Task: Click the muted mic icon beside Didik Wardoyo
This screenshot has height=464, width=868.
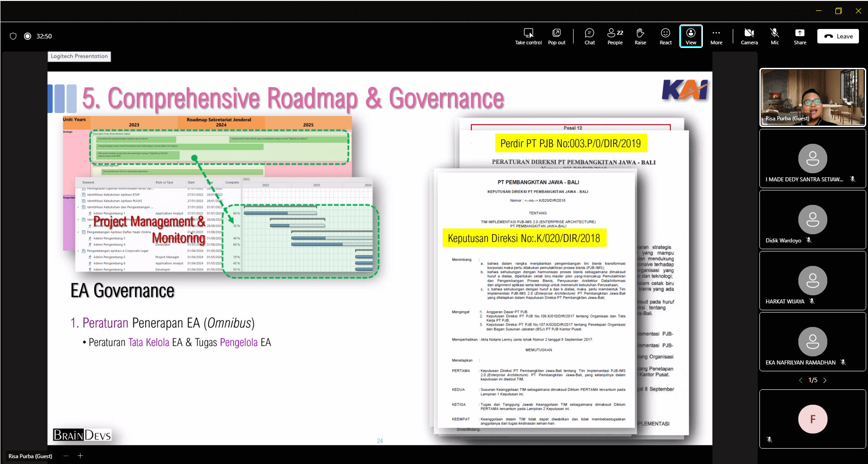Action: [809, 240]
